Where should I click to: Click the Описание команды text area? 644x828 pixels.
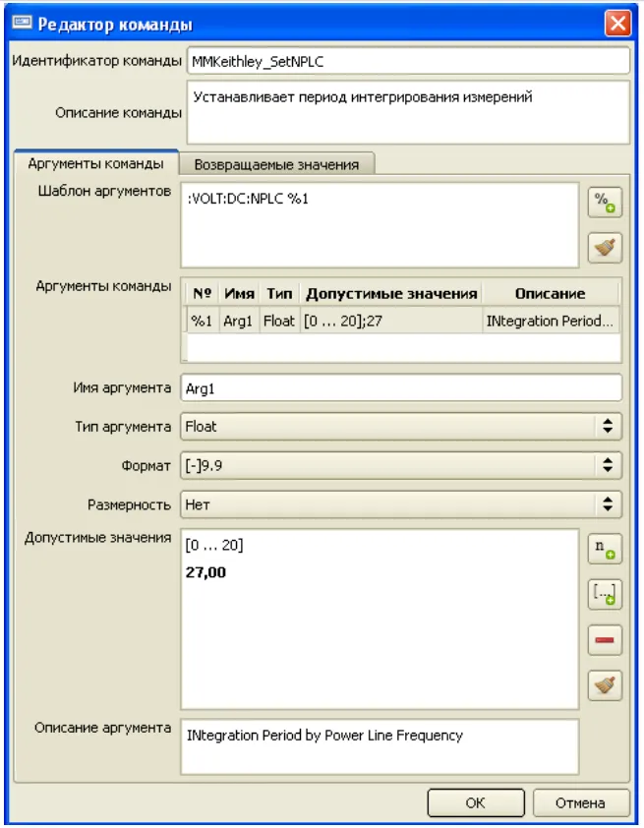[408, 112]
